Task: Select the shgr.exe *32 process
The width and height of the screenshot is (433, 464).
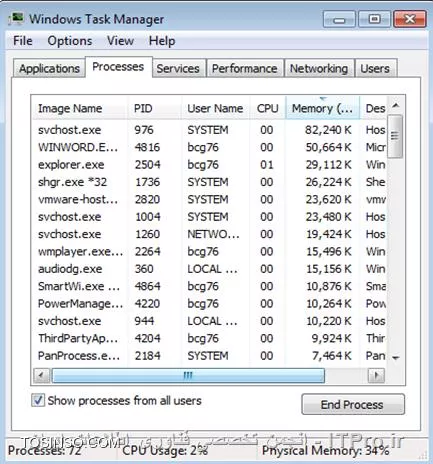Action: pyautogui.click(x=210, y=182)
